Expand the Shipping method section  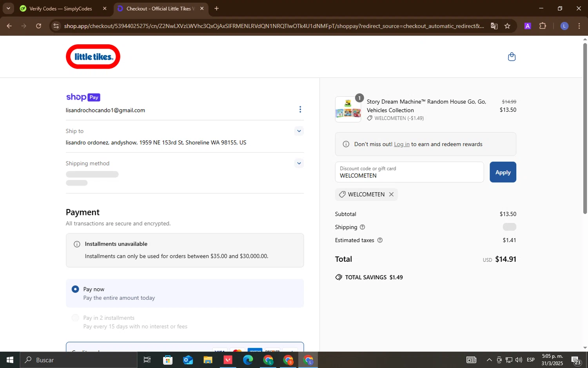click(299, 163)
